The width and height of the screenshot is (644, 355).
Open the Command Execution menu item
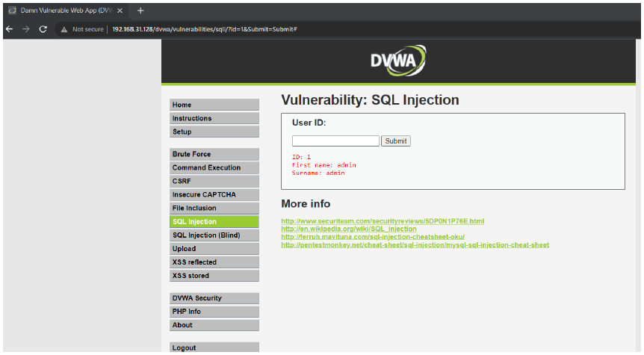(x=214, y=167)
